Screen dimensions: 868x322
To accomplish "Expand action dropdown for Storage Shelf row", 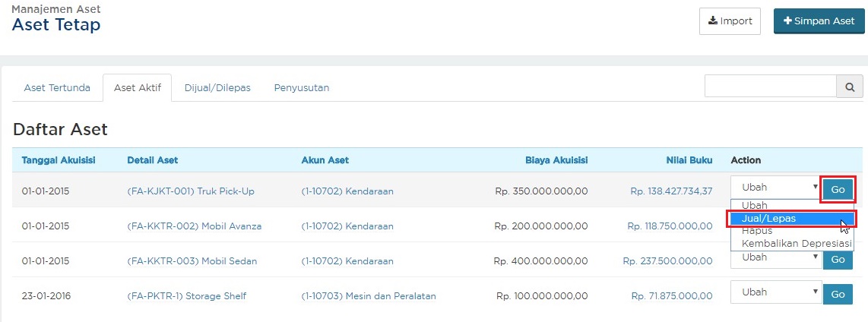I will pyautogui.click(x=775, y=293).
